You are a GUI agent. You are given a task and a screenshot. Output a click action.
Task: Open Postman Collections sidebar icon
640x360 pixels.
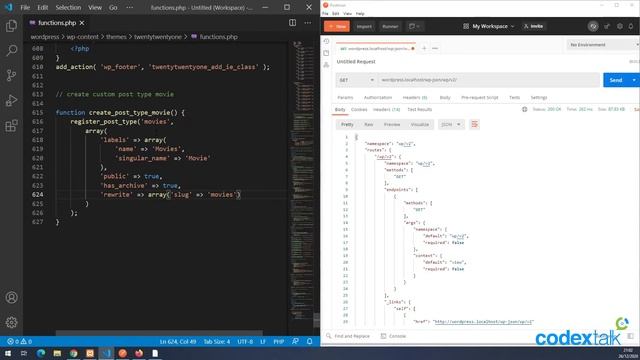pyautogui.click(x=326, y=53)
